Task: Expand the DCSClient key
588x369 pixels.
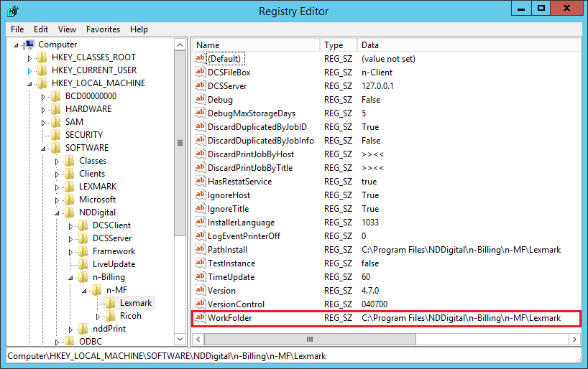Action: click(70, 225)
